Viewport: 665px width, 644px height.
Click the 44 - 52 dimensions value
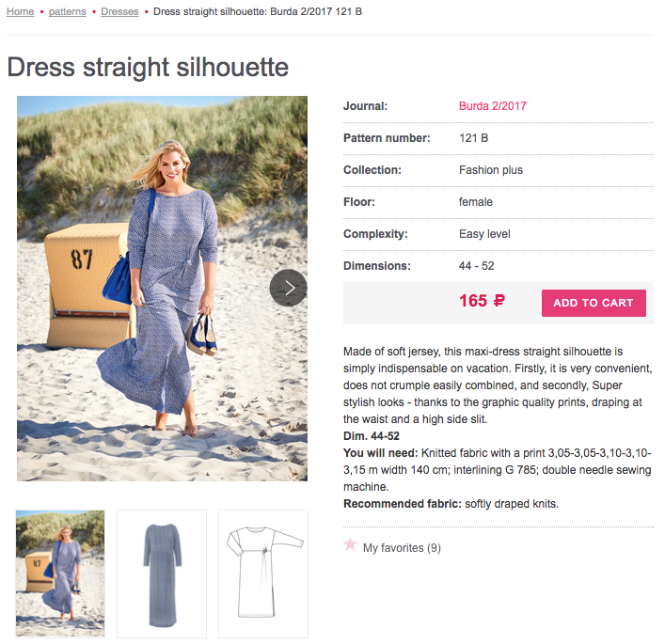[x=477, y=266]
